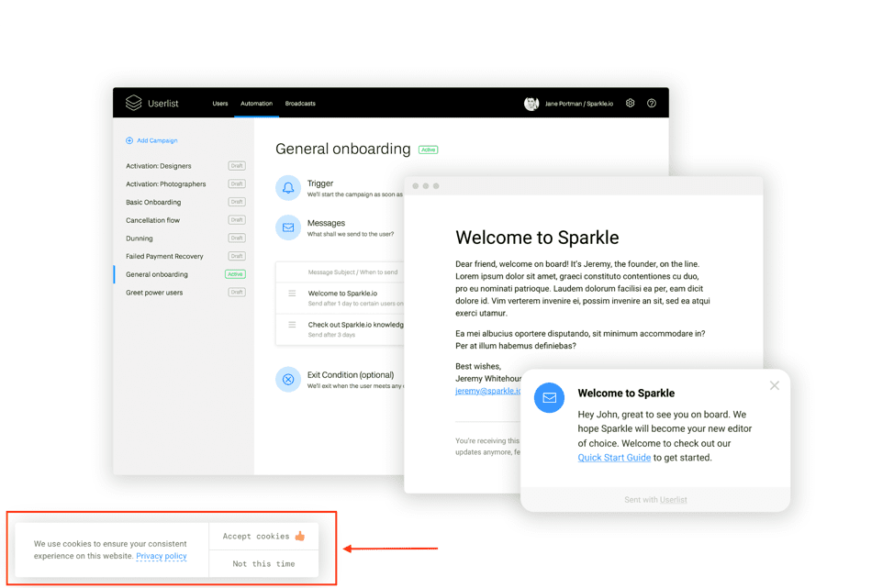Image resolution: width=894 pixels, height=588 pixels.
Task: Select the General onboarding campaign in sidebar
Action: [157, 274]
